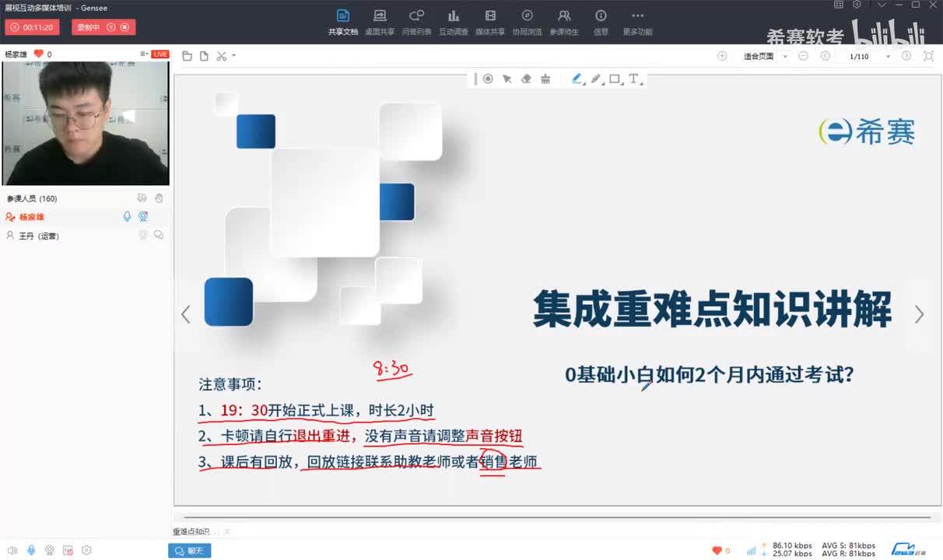Mute all attendees icon in 参课人员 header

pos(142,198)
